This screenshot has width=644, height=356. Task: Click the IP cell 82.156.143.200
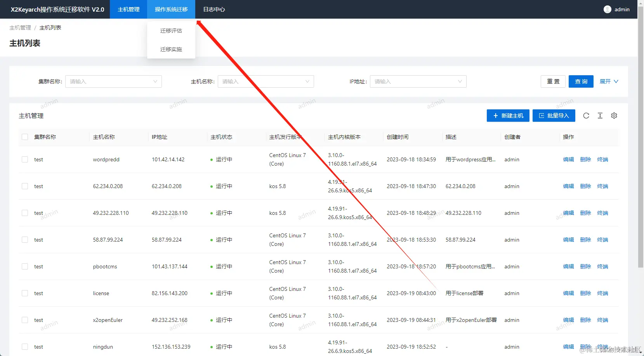pyautogui.click(x=170, y=293)
